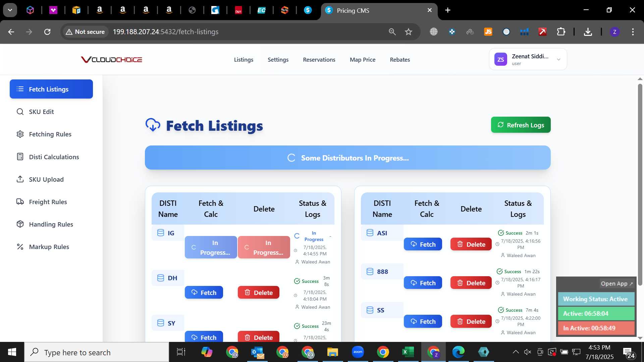Fetch the SS distributor listings
This screenshot has height=362, width=644.
click(423, 321)
